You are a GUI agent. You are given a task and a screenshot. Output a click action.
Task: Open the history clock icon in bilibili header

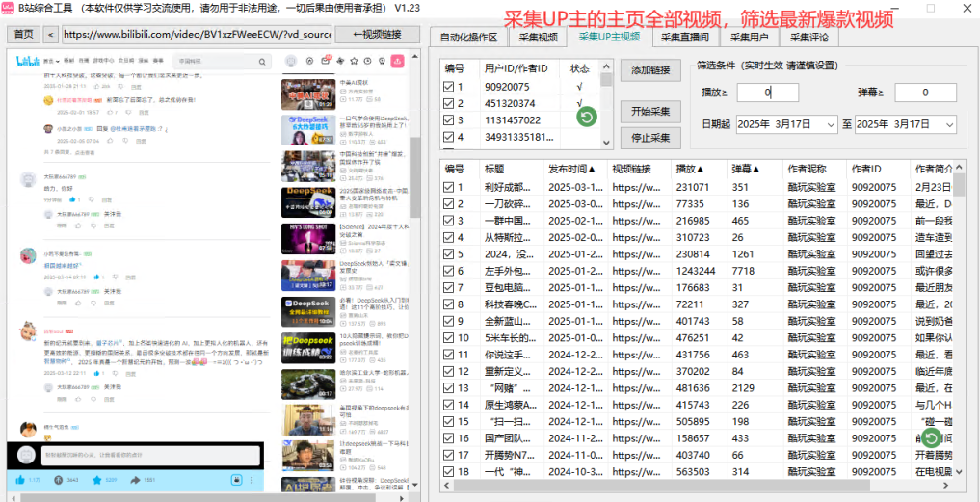click(367, 62)
